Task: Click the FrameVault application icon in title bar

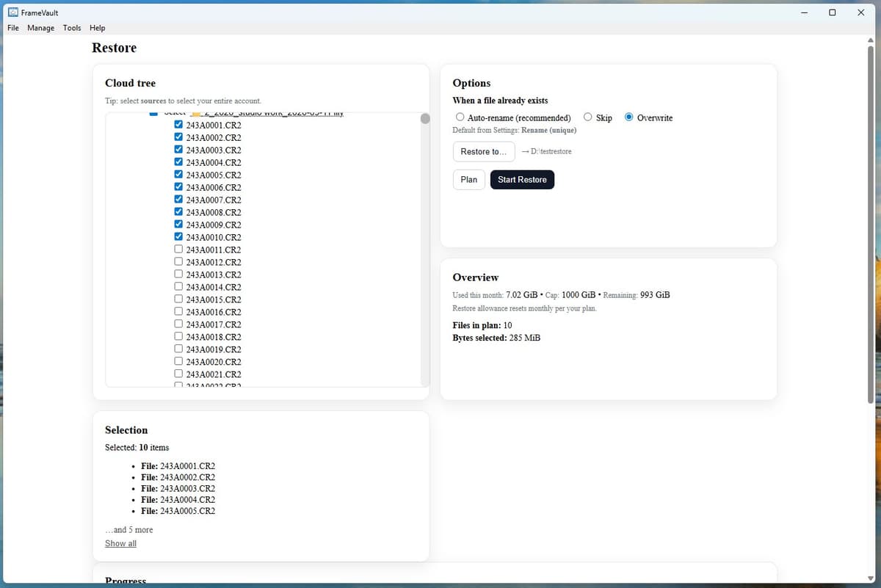Action: pyautogui.click(x=12, y=12)
